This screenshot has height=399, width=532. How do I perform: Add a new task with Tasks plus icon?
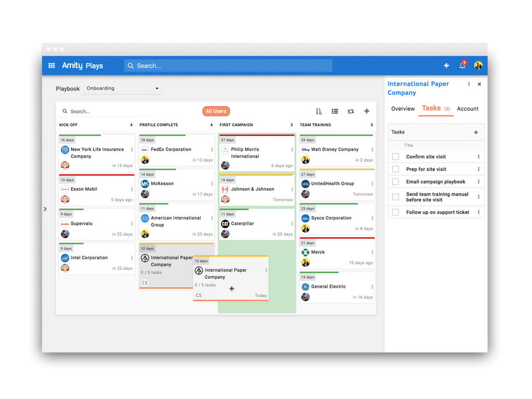click(x=475, y=132)
